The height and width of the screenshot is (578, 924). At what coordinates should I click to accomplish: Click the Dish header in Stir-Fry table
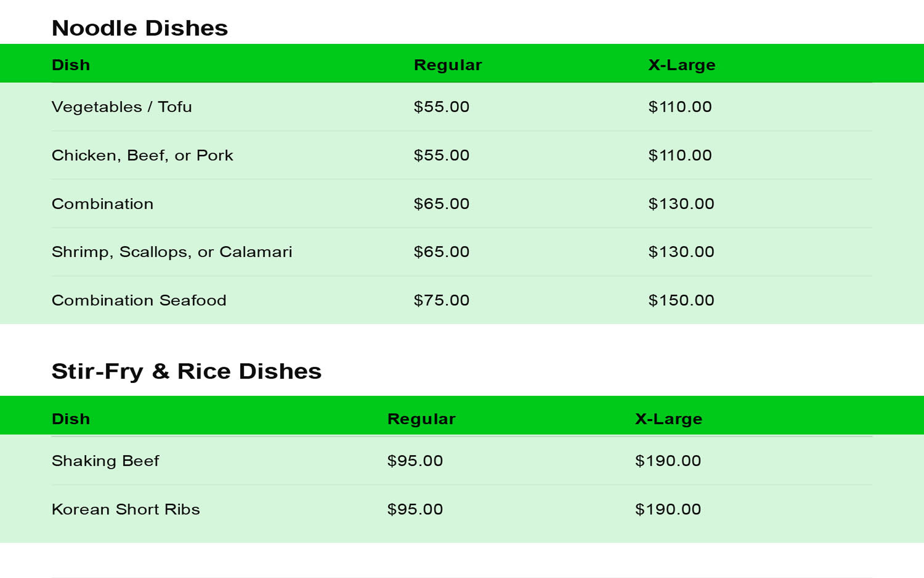(x=71, y=419)
